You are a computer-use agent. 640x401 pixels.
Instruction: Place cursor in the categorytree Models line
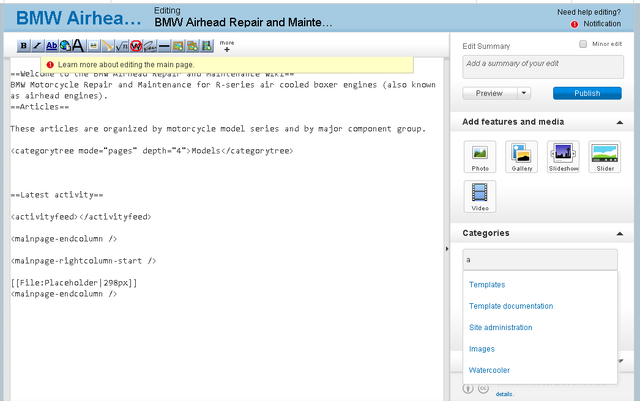coord(152,151)
